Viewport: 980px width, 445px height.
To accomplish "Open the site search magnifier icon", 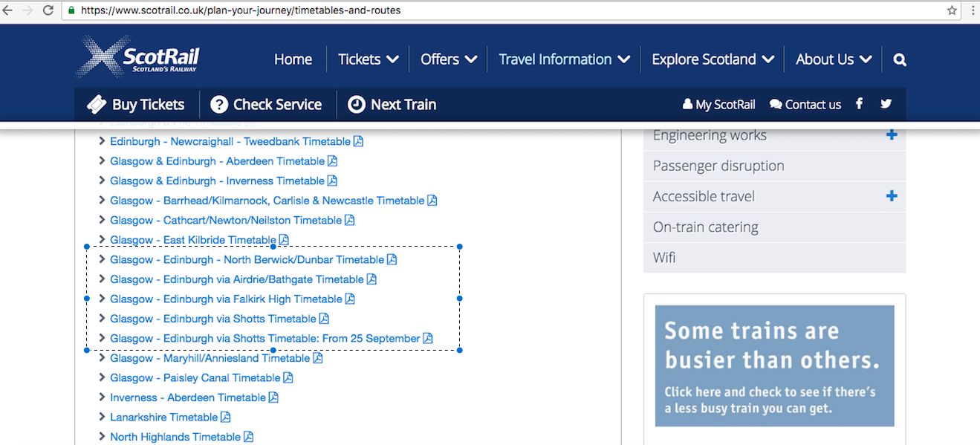I will point(900,60).
